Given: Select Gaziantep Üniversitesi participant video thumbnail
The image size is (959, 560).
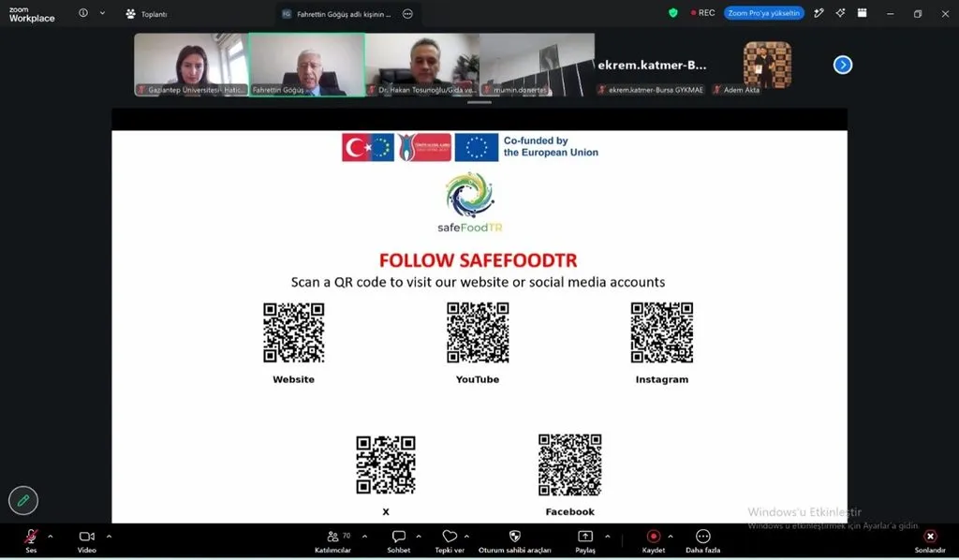Looking at the screenshot, I should 191,65.
